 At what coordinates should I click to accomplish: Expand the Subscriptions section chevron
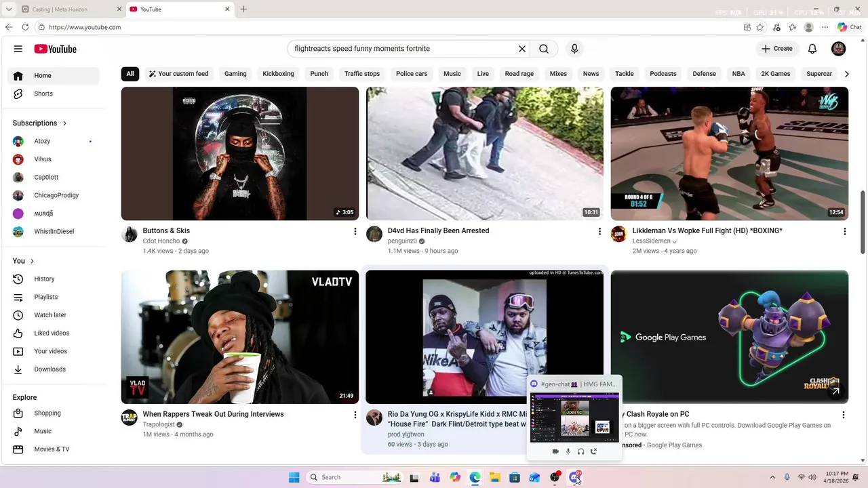tap(64, 123)
